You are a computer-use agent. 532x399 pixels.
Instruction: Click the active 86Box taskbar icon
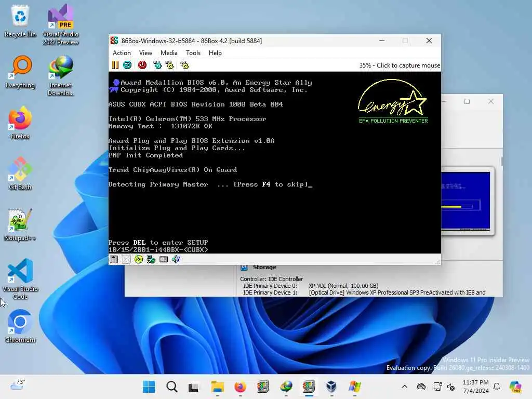click(x=309, y=387)
